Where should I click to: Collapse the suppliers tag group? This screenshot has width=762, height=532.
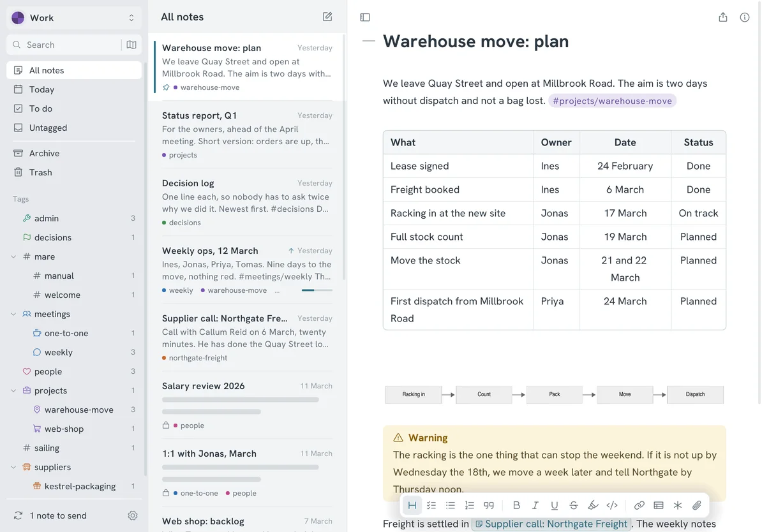[13, 467]
